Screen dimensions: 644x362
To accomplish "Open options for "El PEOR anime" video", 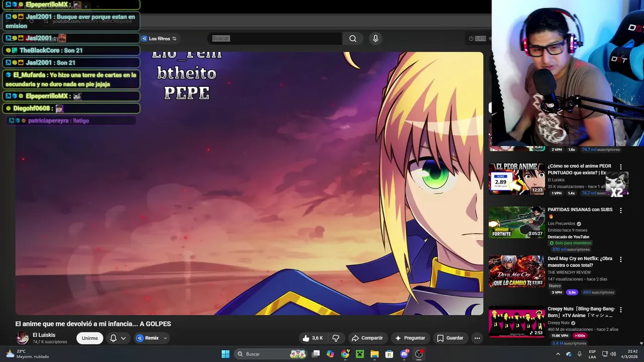I will tap(620, 167).
